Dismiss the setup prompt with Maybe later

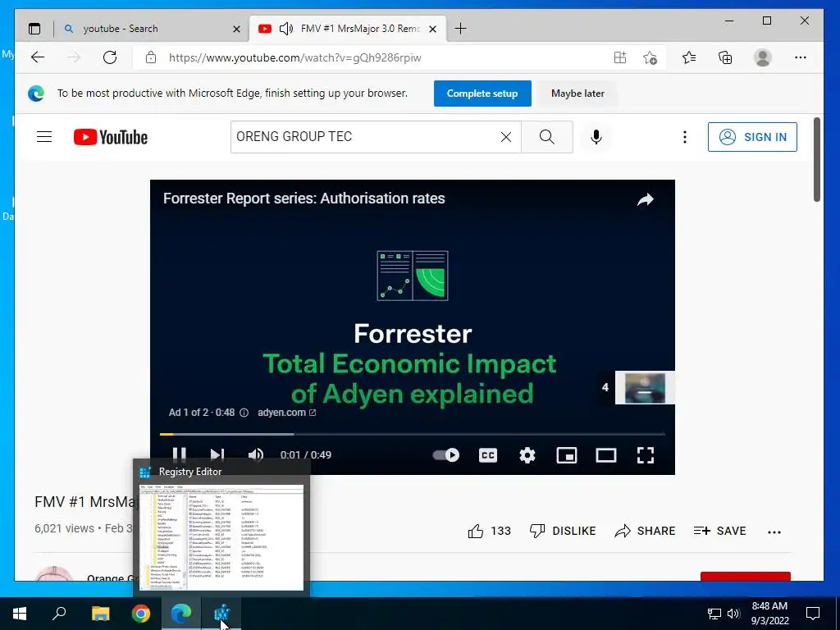(x=577, y=94)
